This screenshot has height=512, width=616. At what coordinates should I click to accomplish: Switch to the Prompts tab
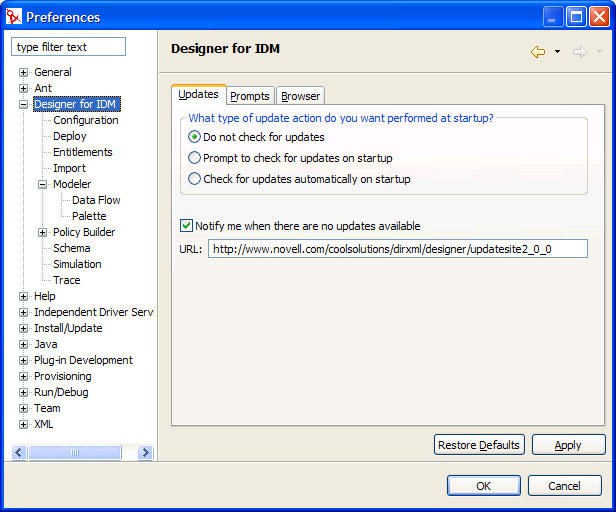tap(249, 96)
